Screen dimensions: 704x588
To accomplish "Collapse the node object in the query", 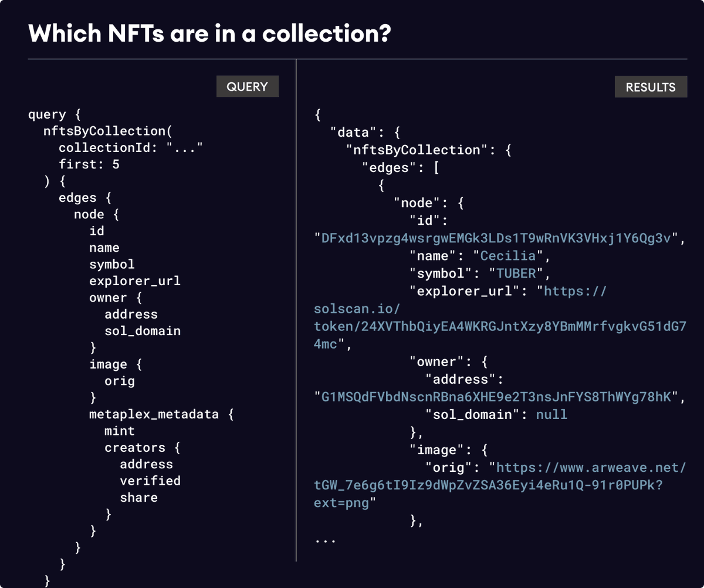I will [x=89, y=214].
